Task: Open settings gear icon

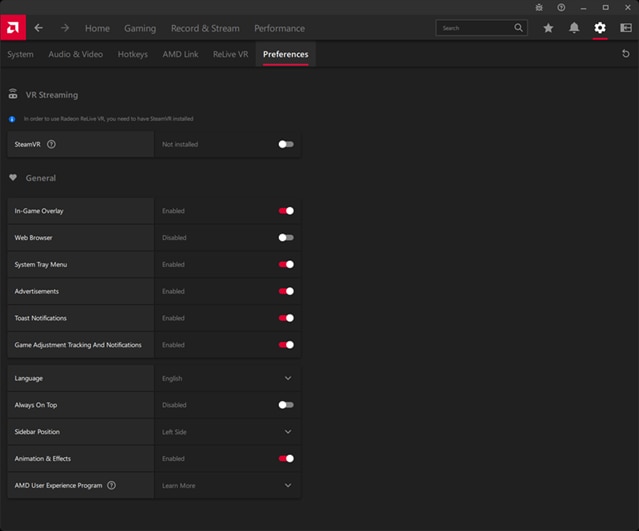Action: pyautogui.click(x=599, y=28)
